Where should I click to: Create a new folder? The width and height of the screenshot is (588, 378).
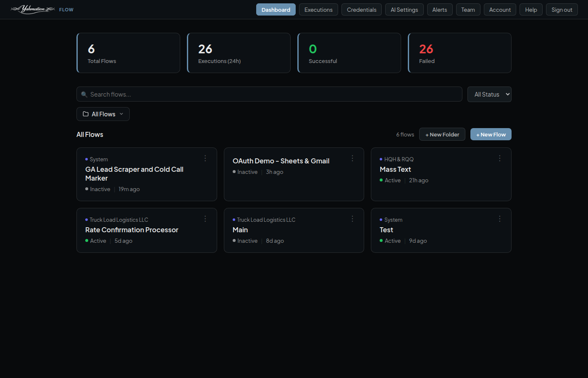click(442, 134)
